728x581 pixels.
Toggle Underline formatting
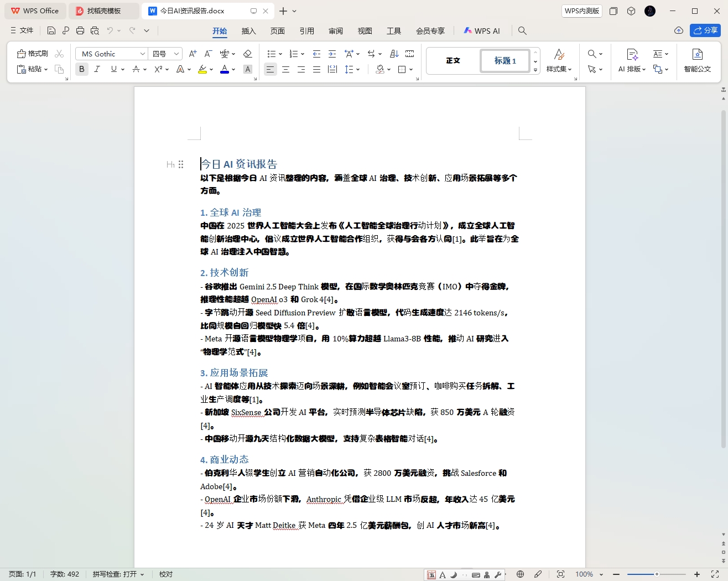[x=113, y=69]
